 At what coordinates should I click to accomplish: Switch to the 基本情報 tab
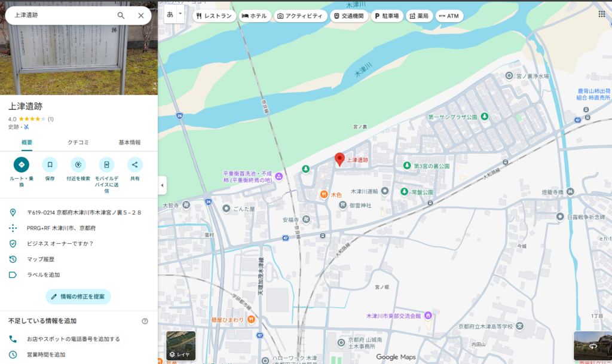[x=130, y=142]
